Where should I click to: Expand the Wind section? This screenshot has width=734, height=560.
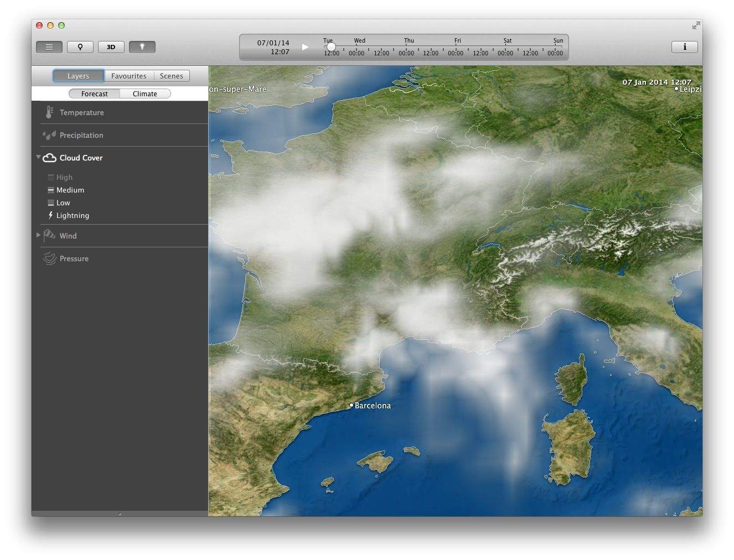pos(38,235)
